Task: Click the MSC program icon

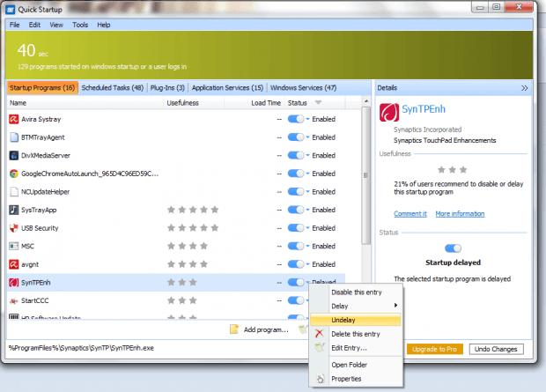Action: (x=13, y=246)
